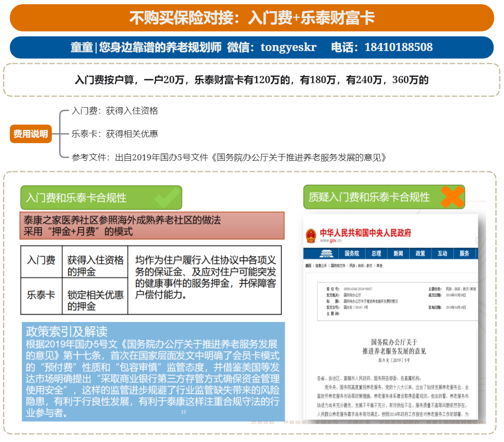
Task: Click the 政策索引及解读 heading
Action: coord(66,331)
